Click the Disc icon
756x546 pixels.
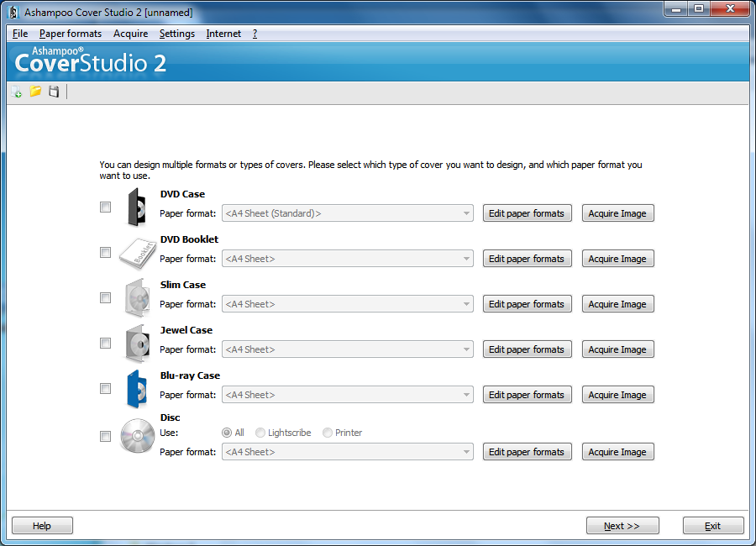(x=138, y=436)
